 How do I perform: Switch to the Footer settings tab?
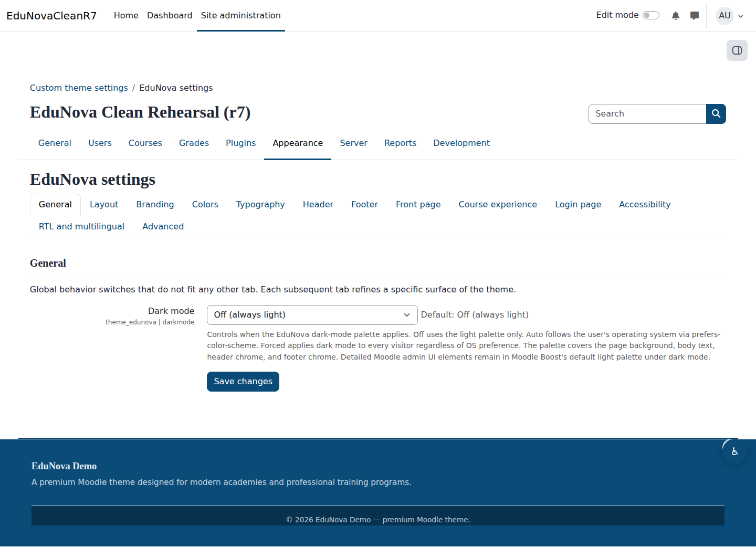(365, 205)
